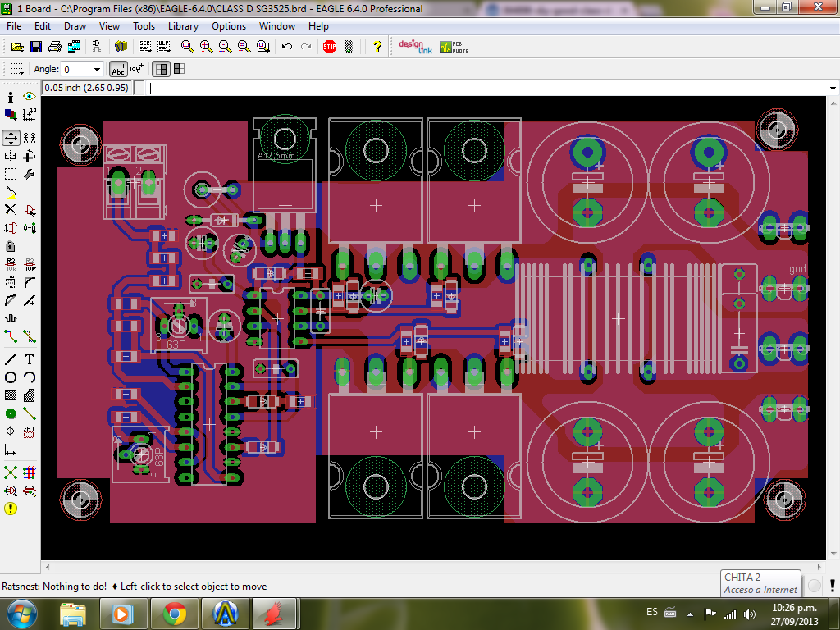Open the Edit menu
The height and width of the screenshot is (630, 840).
coord(43,26)
